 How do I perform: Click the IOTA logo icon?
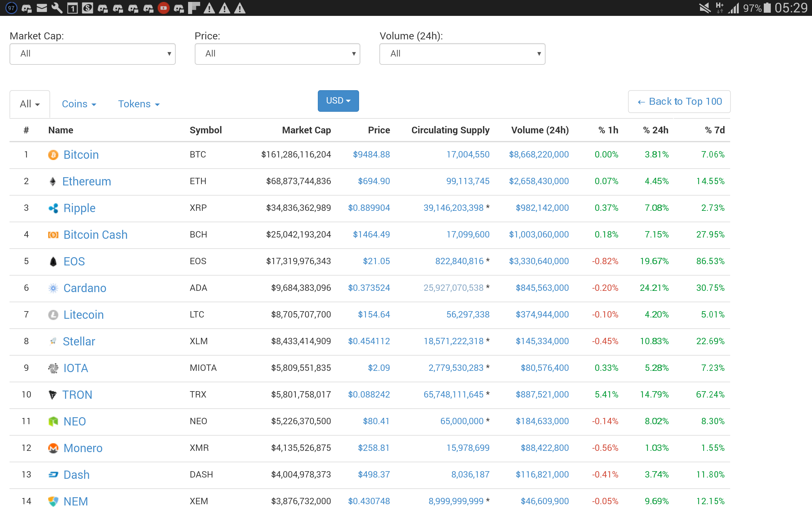tap(53, 368)
